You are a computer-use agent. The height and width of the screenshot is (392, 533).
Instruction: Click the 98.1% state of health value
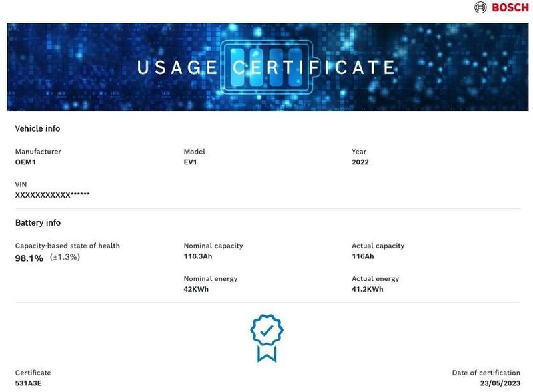29,258
